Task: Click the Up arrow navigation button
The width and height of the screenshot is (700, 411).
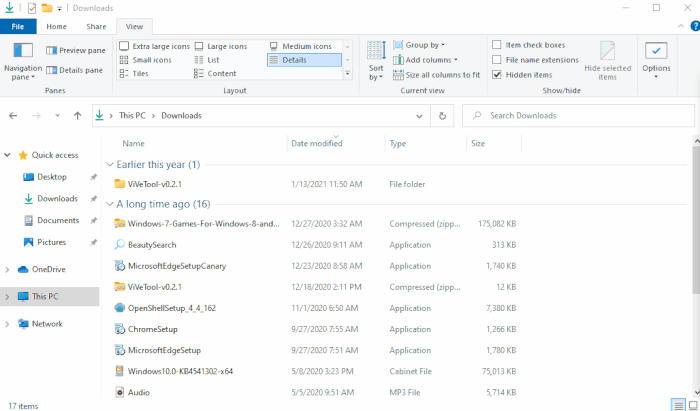Action: point(78,116)
